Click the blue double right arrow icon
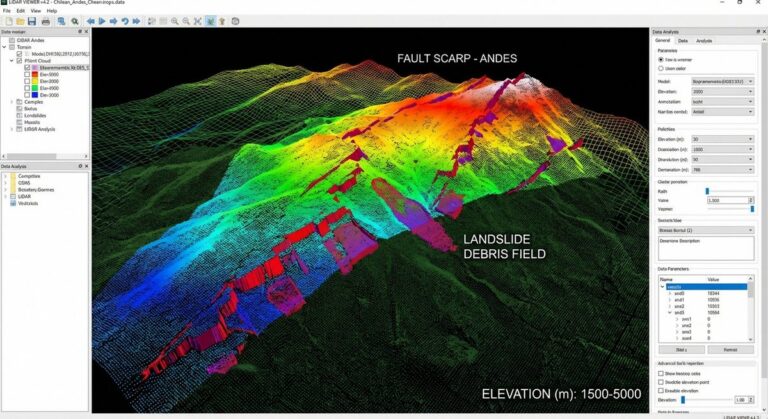 [x=136, y=22]
